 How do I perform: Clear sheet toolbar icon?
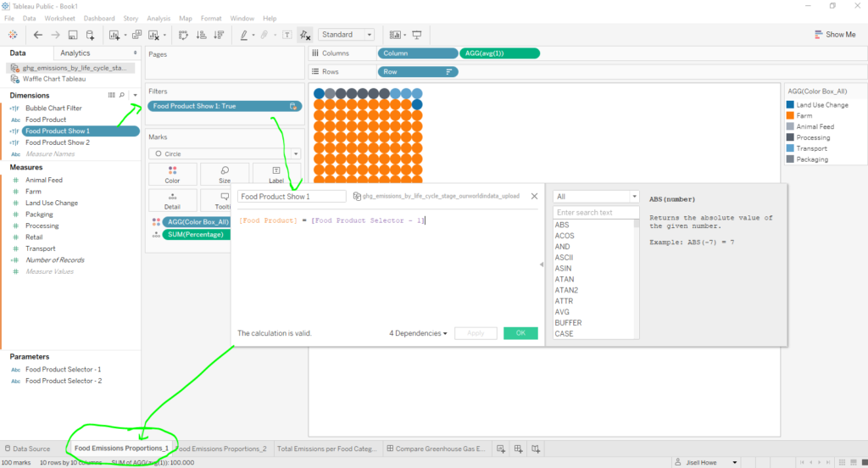point(154,35)
